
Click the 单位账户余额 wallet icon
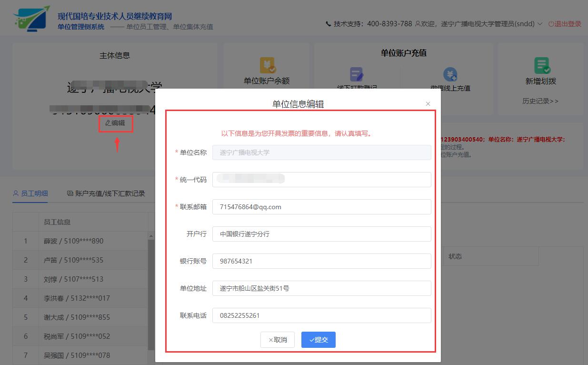click(x=268, y=65)
